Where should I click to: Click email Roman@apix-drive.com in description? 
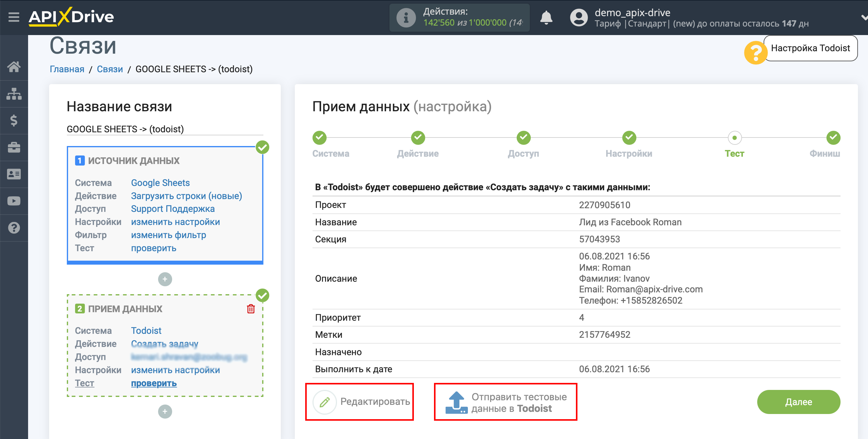654,289
